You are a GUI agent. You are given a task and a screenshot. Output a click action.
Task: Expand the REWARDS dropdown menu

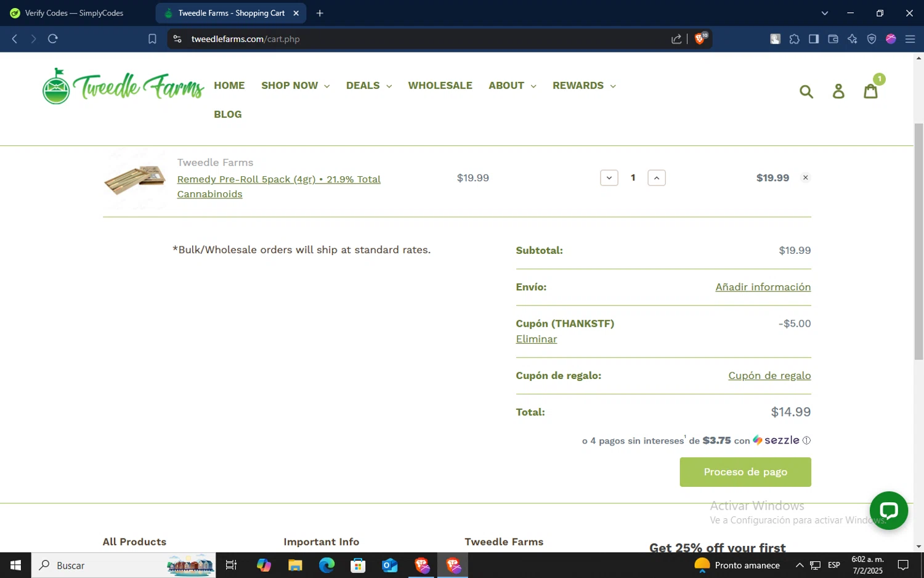(584, 86)
